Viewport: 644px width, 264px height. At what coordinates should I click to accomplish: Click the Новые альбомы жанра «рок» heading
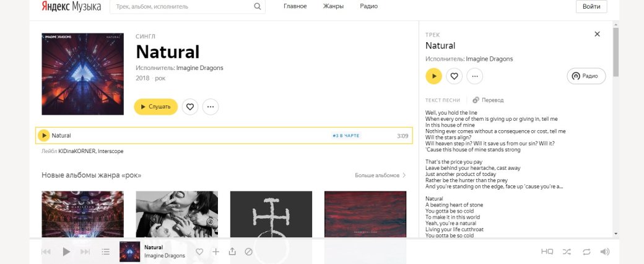[x=91, y=175]
